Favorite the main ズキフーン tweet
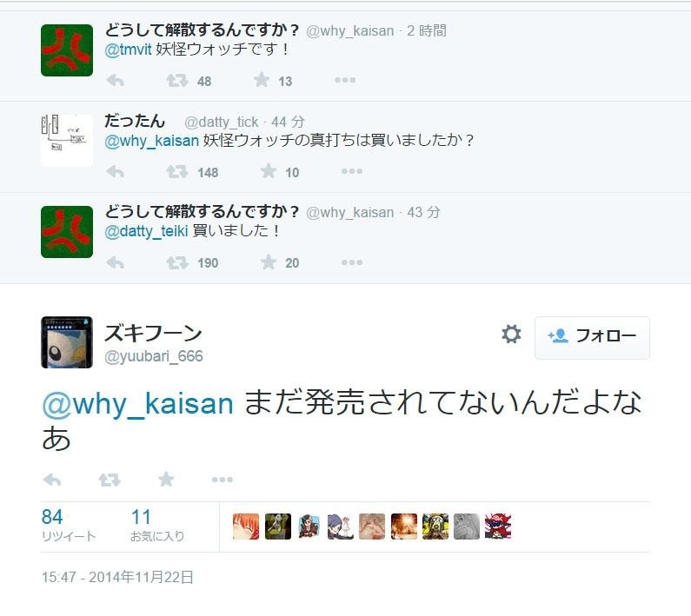 pos(166,479)
